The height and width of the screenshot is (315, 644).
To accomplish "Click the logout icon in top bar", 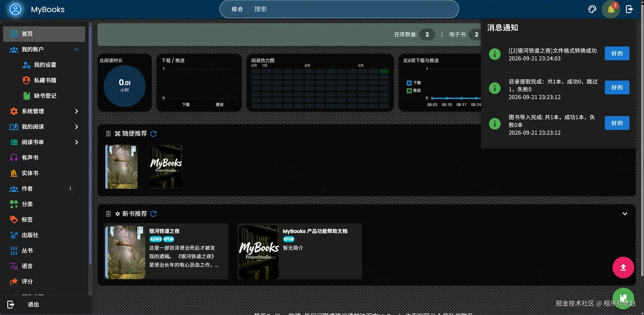I will point(629,9).
